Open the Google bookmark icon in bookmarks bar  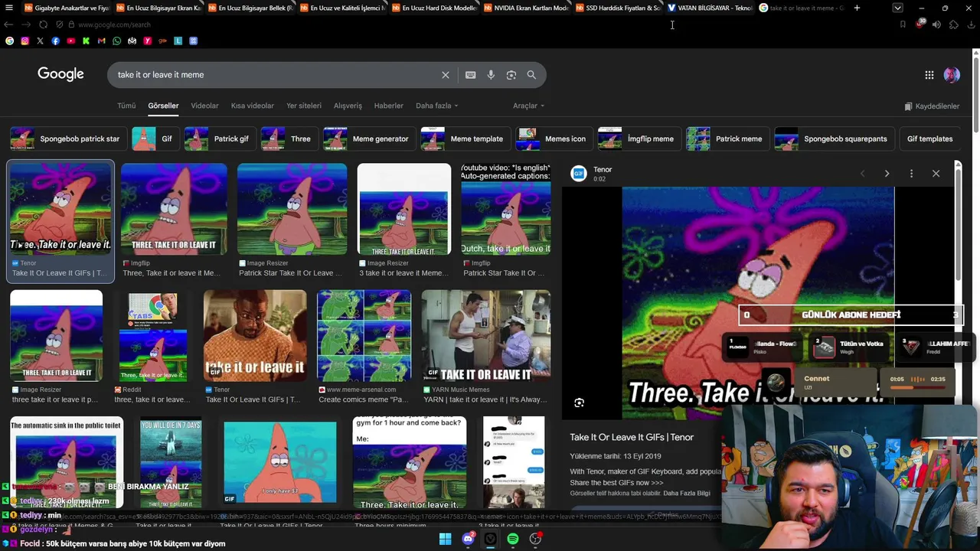click(9, 41)
